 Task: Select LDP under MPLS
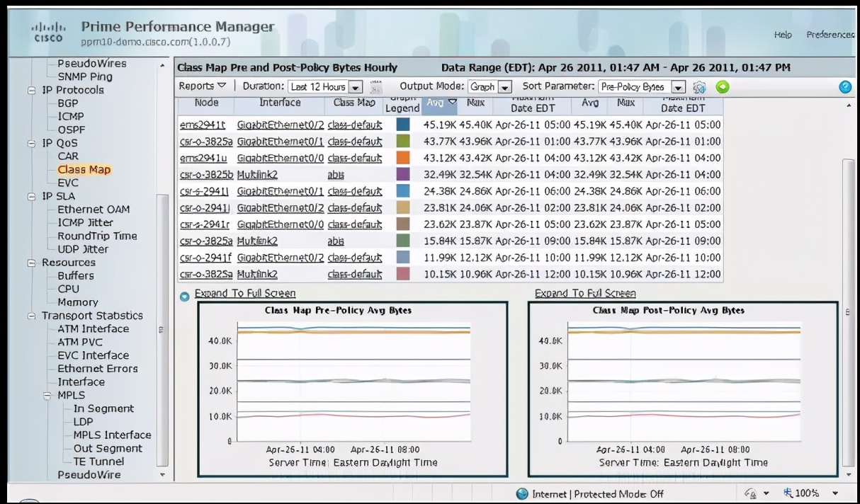83,422
